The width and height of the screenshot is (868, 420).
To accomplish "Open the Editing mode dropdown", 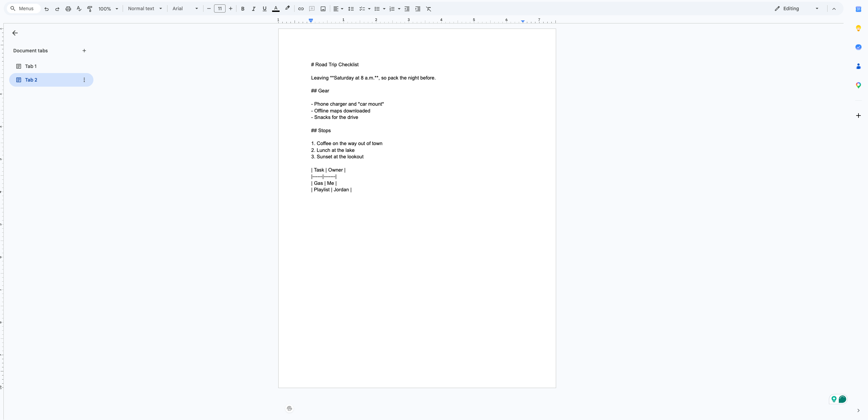I will tap(797, 9).
